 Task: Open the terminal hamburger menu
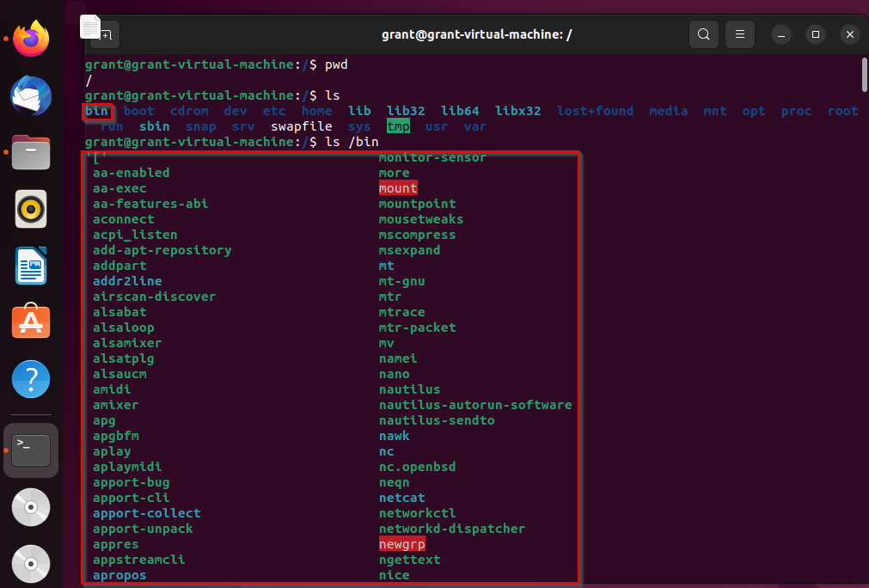739,34
